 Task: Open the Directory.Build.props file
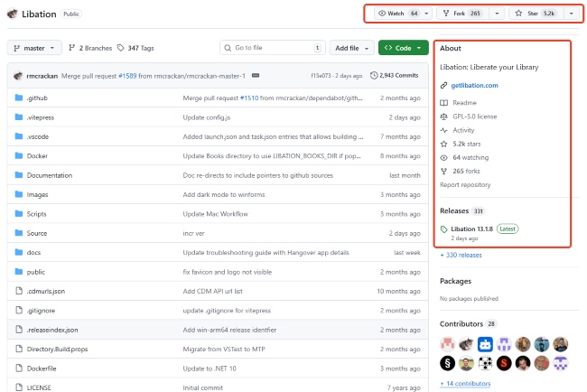(57, 349)
